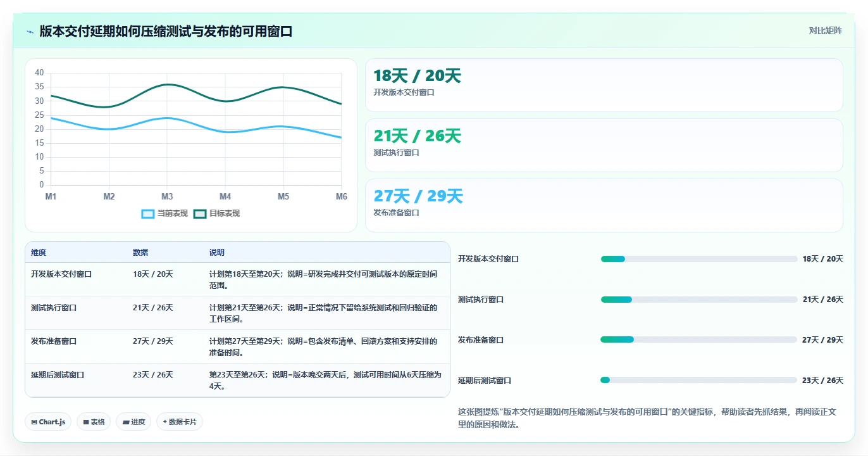Select the 21天 / 26天 测试执行窗口 card
The width and height of the screenshot is (868, 456).
(604, 146)
